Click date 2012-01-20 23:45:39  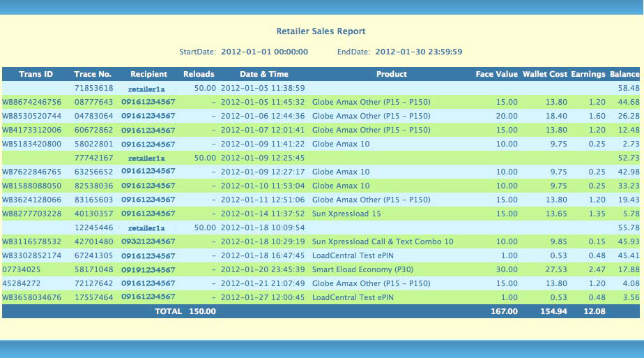click(263, 269)
